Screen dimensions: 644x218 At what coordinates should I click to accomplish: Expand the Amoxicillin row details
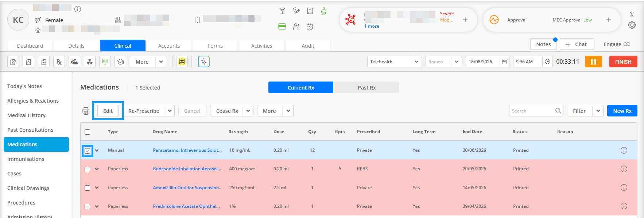click(97, 188)
